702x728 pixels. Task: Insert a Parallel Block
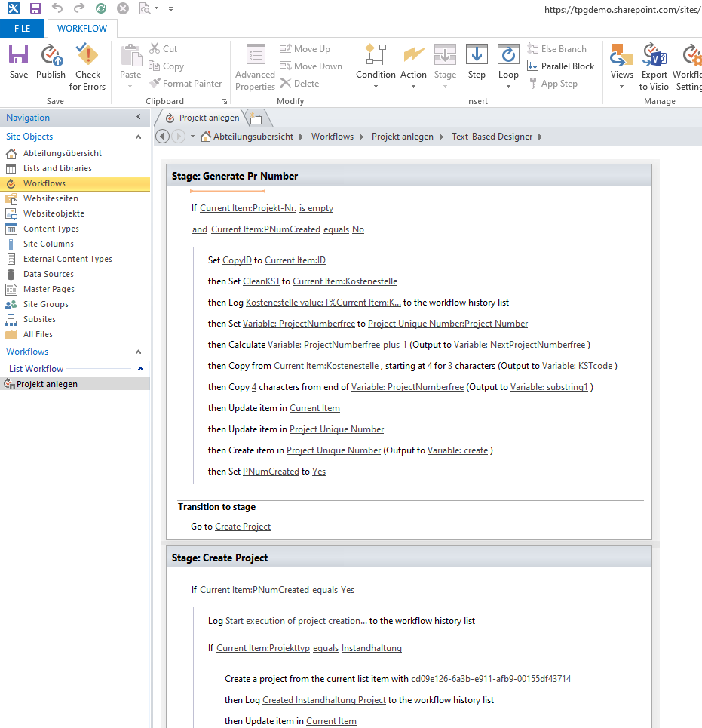coord(561,66)
